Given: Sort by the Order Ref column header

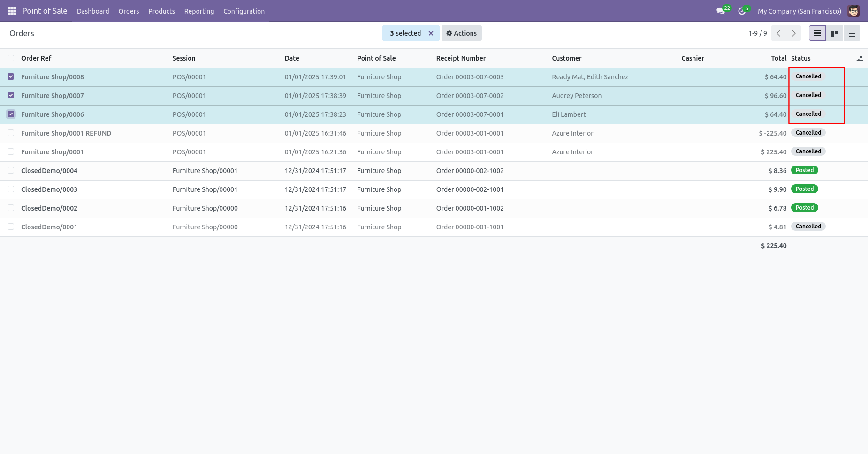Looking at the screenshot, I should 36,58.
